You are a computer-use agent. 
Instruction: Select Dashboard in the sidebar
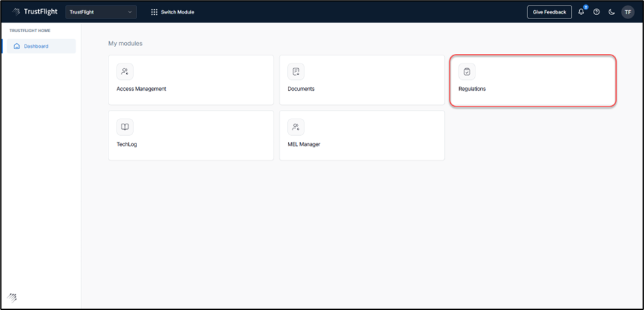[x=41, y=46]
